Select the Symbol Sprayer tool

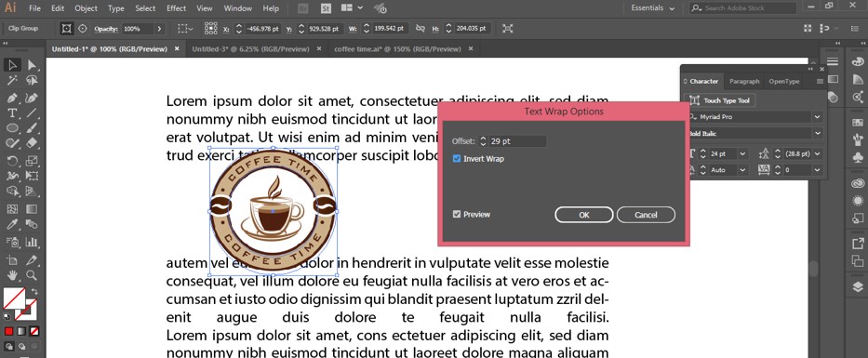coord(11,242)
